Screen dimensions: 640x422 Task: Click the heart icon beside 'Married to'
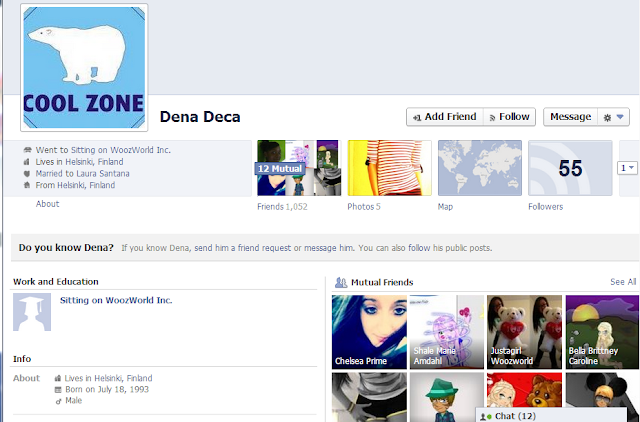[27, 173]
